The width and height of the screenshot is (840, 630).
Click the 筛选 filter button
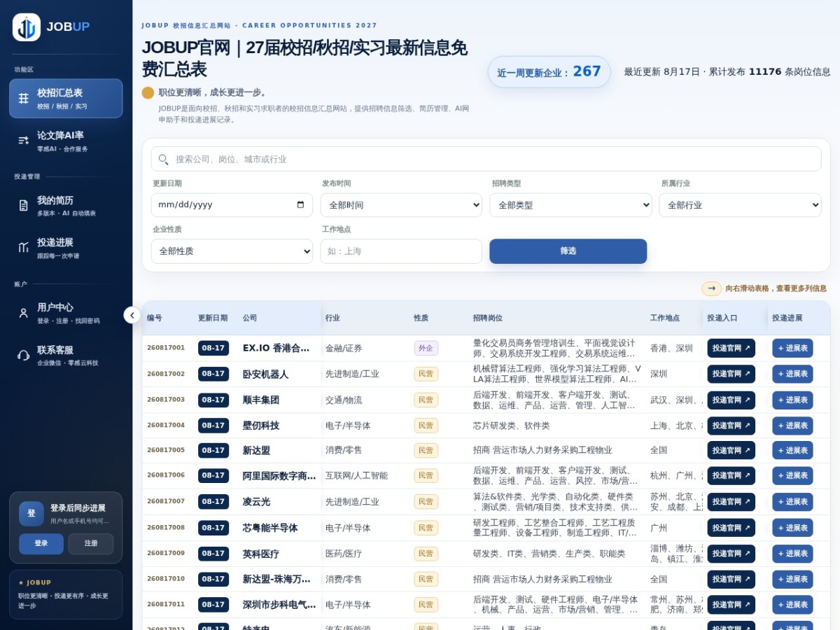(568, 251)
